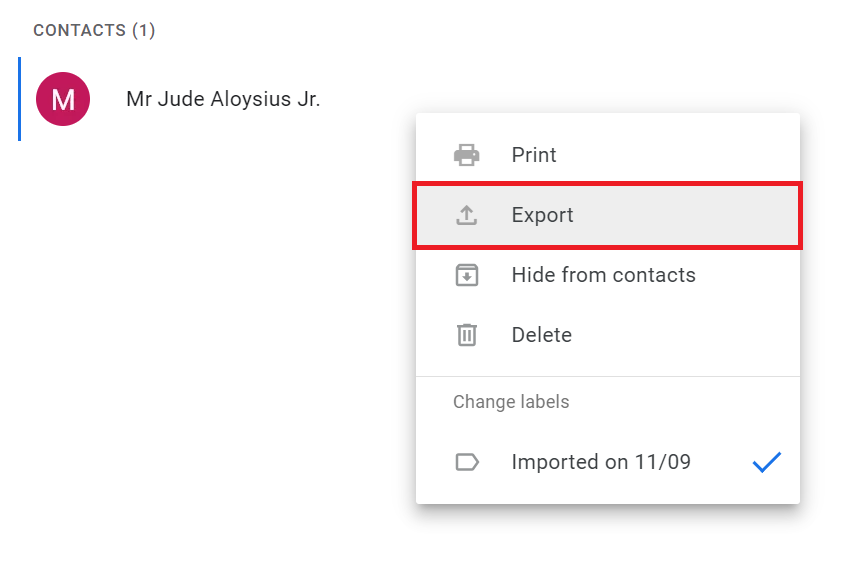
Task: Choose Delete from the context menu
Action: [x=608, y=335]
